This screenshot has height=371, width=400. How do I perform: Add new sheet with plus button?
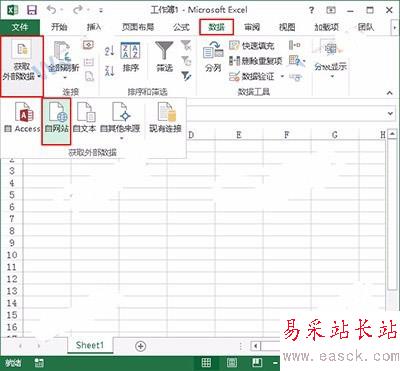[x=141, y=346]
